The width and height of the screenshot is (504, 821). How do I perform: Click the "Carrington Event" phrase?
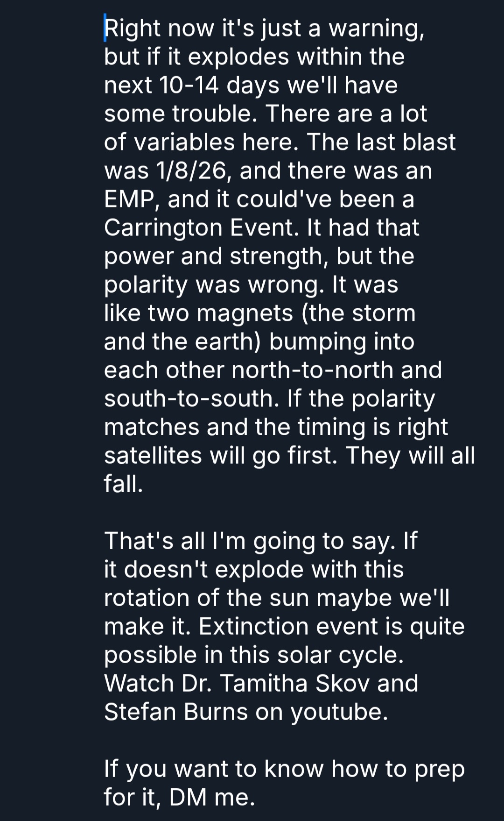(x=201, y=228)
